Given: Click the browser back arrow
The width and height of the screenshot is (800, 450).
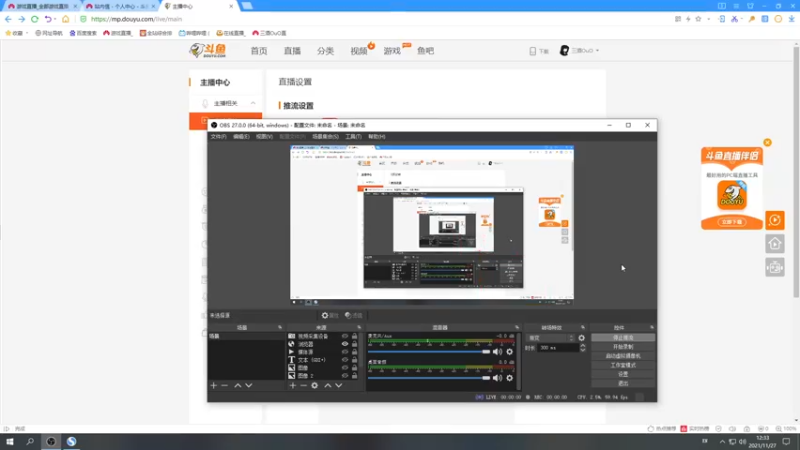Looking at the screenshot, I should tap(8, 19).
